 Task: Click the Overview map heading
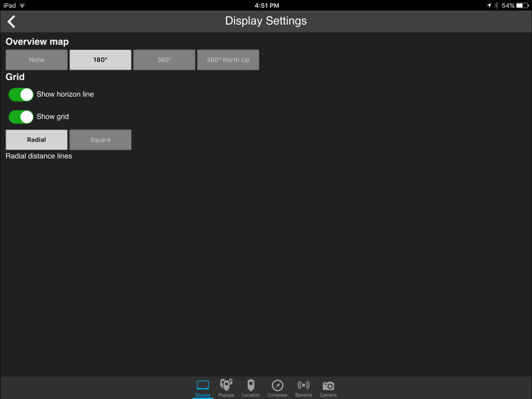pos(37,41)
